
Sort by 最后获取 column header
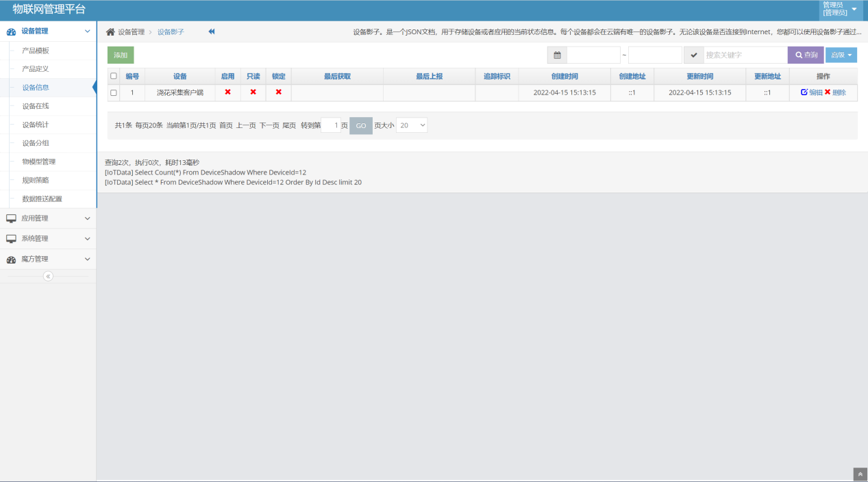tap(337, 76)
